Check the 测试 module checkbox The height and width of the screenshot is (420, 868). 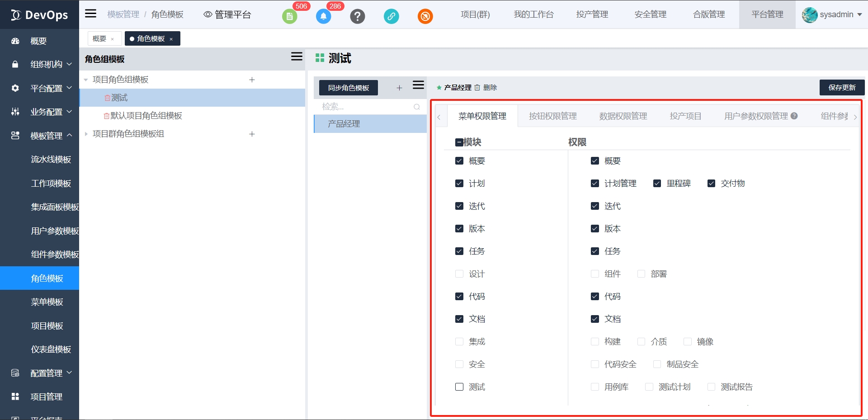tap(459, 387)
